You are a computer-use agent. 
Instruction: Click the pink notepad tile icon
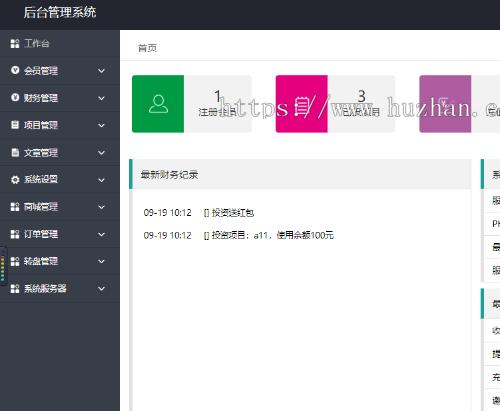pos(302,106)
